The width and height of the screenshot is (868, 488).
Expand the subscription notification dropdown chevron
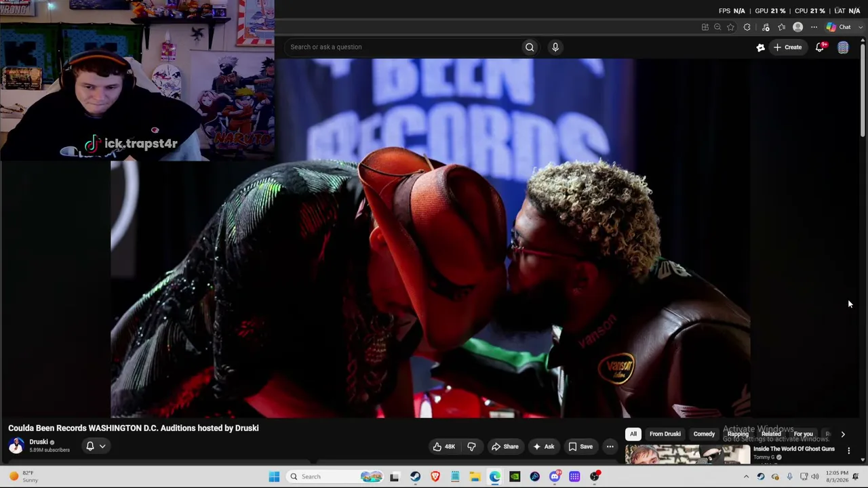pos(102,446)
